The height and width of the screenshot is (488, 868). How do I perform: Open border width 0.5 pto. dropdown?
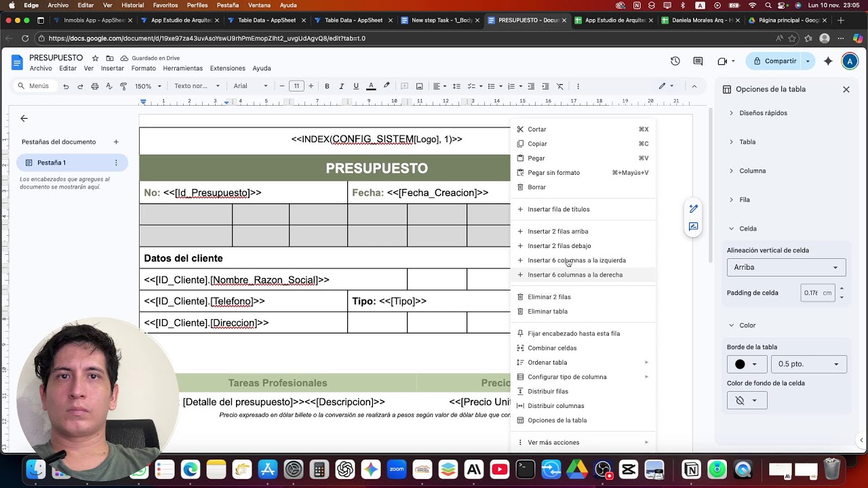point(808,364)
